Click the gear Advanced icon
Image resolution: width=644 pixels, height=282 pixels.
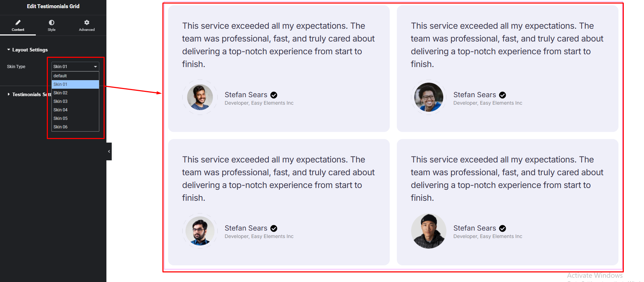tap(87, 22)
